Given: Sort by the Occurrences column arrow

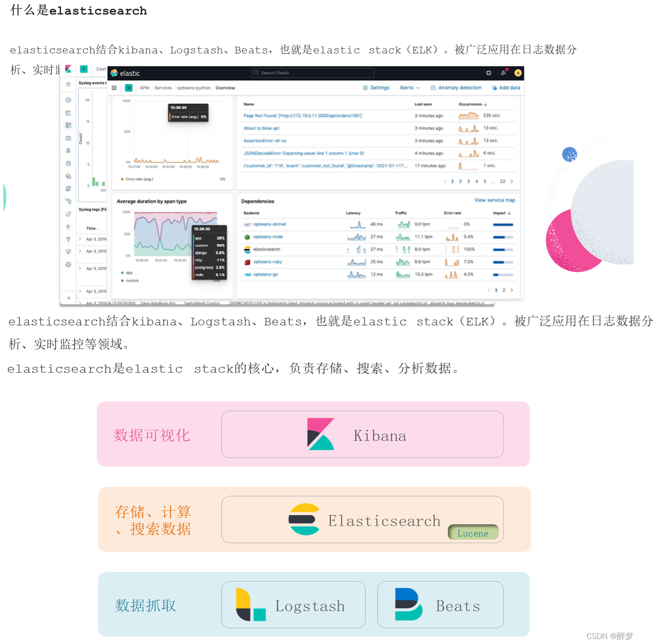Looking at the screenshot, I should tap(486, 104).
